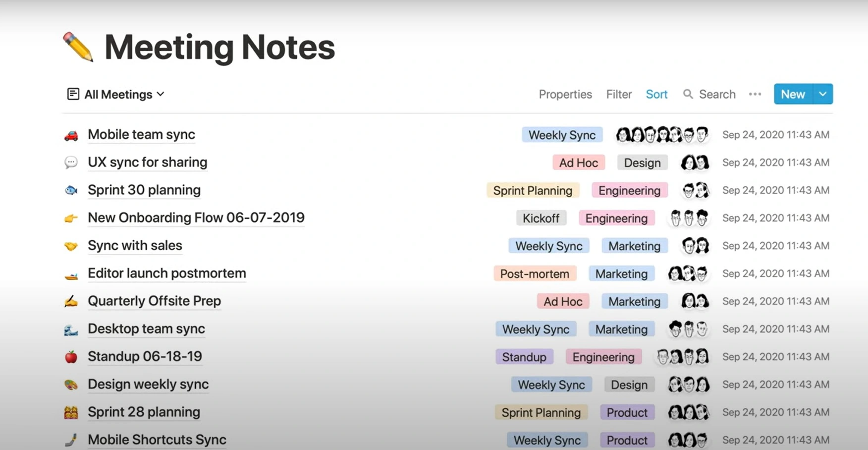Click the icon beside Mobile Shortcuts Sync
Viewport: 868px width, 450px height.
point(71,440)
